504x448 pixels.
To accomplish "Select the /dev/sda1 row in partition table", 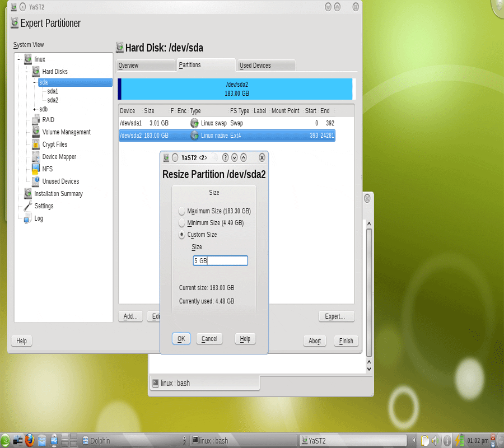I will pyautogui.click(x=227, y=123).
